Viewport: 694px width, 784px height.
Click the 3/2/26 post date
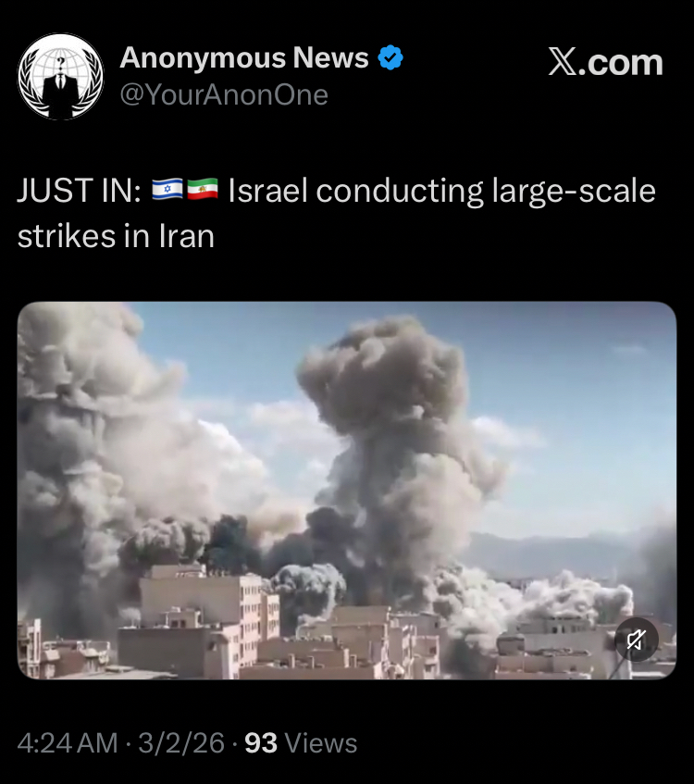[x=181, y=743]
